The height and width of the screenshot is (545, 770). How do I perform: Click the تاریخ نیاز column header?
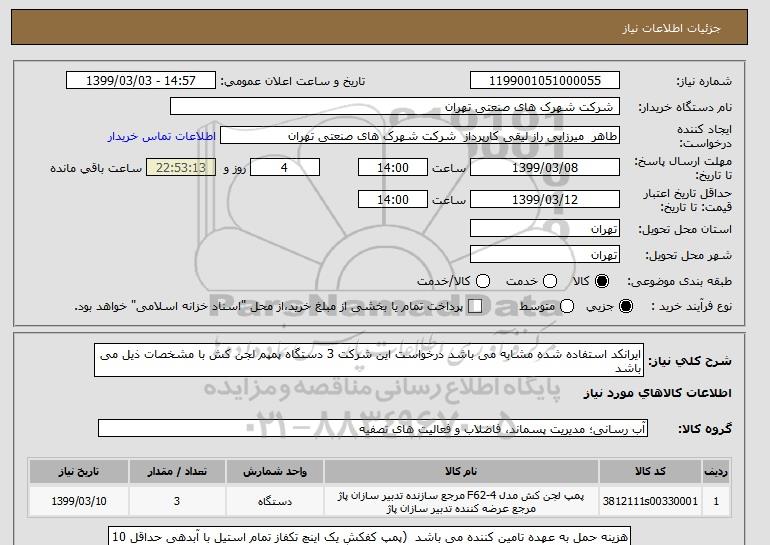pos(79,471)
